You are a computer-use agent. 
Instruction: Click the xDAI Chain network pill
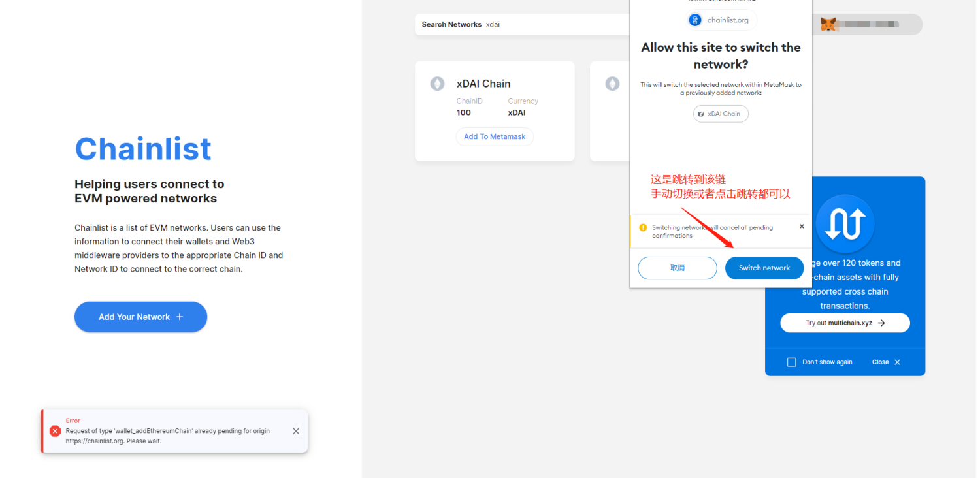721,114
